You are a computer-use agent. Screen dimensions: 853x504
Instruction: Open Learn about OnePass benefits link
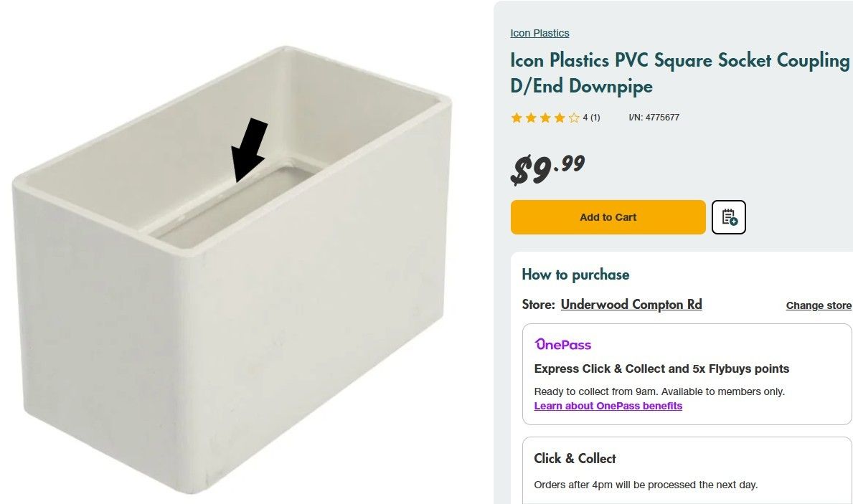[608, 406]
